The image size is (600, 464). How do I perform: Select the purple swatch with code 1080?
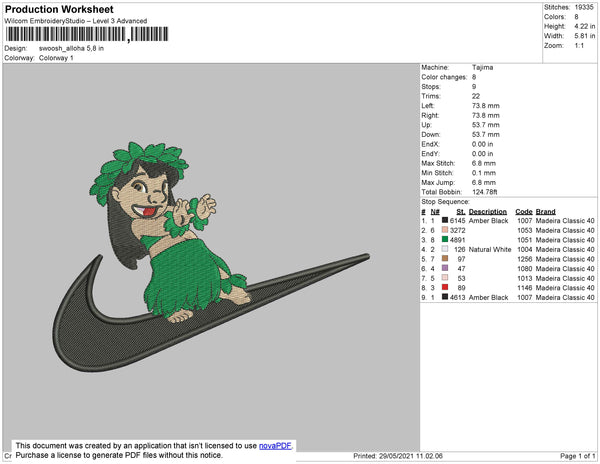coord(445,268)
